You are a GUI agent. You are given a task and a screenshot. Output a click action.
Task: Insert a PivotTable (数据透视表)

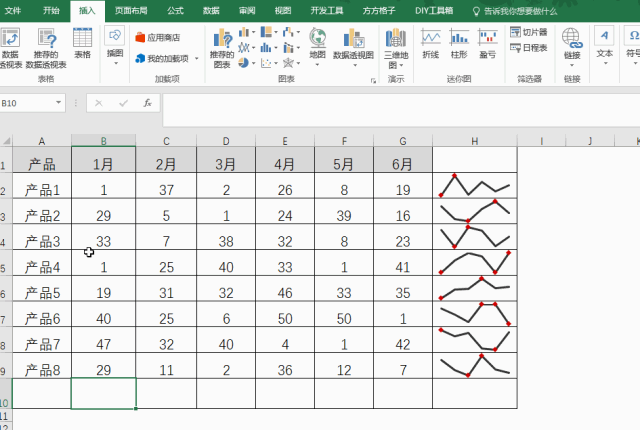(x=10, y=45)
